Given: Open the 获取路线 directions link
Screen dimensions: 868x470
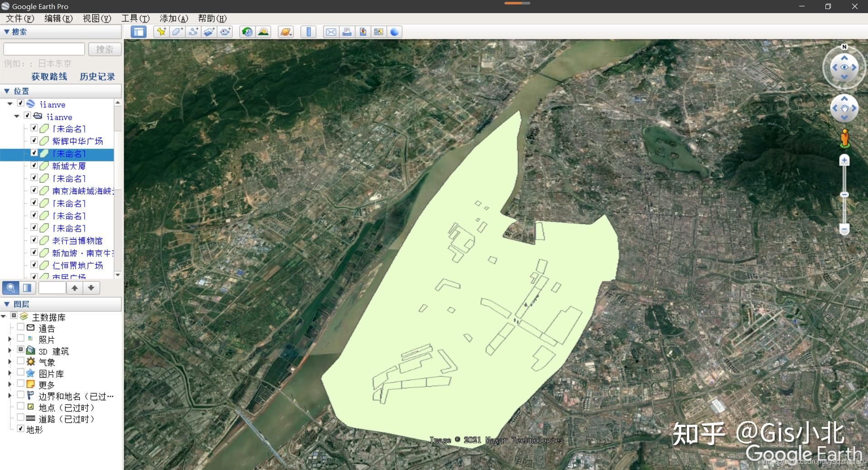Looking at the screenshot, I should [x=49, y=76].
